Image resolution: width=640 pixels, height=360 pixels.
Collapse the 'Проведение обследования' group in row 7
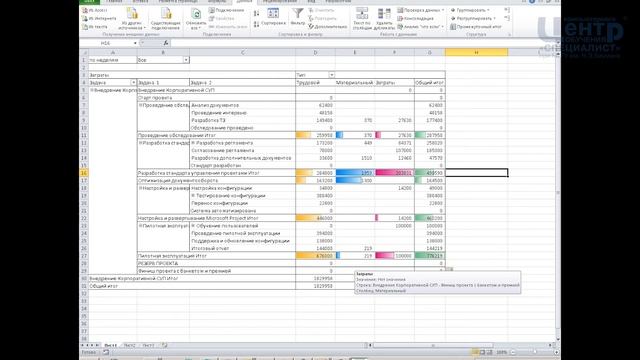point(140,105)
